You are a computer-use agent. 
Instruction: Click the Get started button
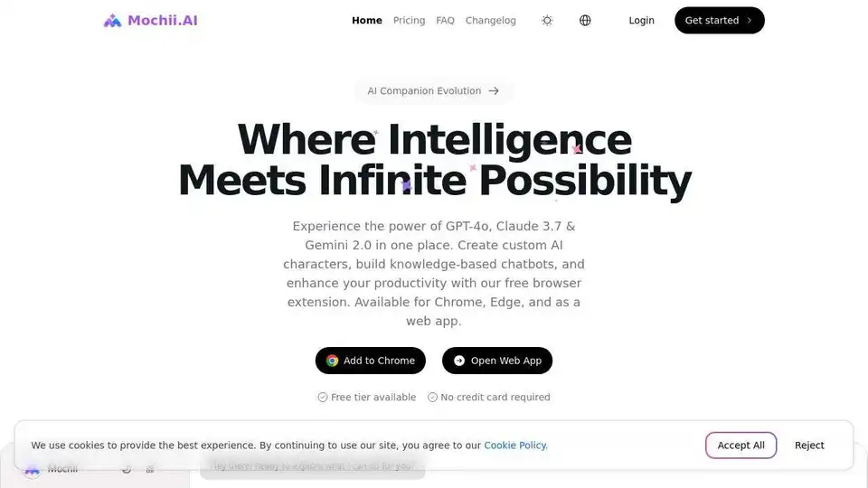pyautogui.click(x=719, y=21)
